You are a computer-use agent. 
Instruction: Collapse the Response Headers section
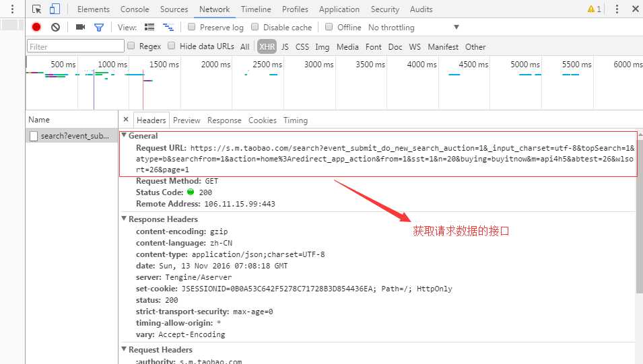click(124, 219)
